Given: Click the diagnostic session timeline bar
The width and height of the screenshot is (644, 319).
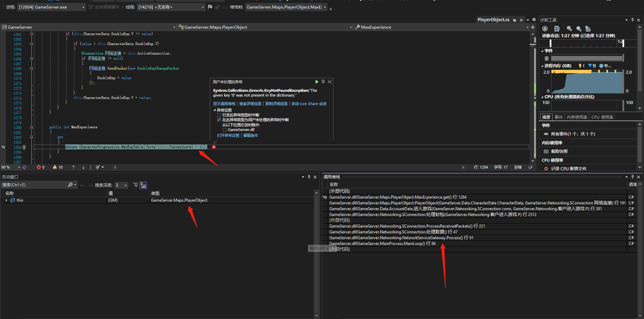Looking at the screenshot, I should 588,43.
